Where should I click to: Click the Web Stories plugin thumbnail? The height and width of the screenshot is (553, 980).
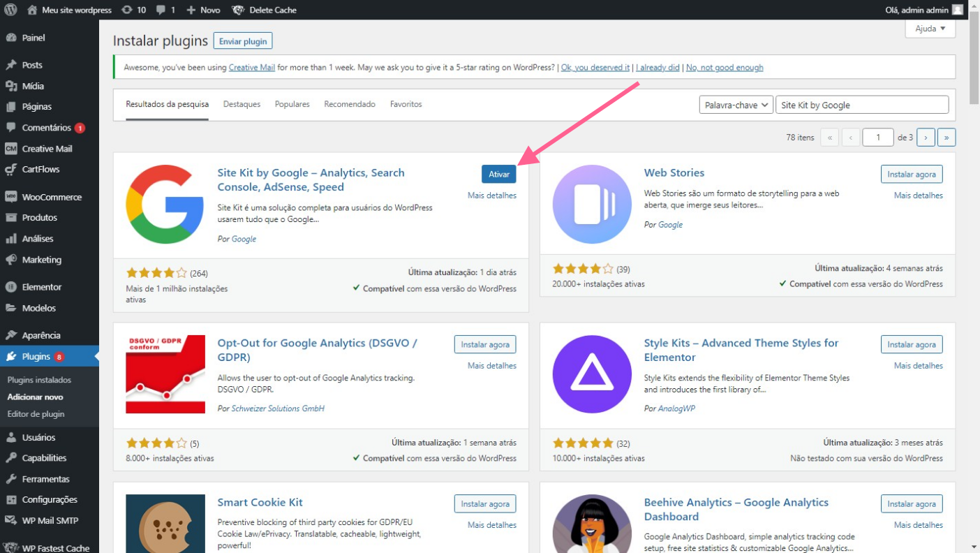tap(592, 205)
